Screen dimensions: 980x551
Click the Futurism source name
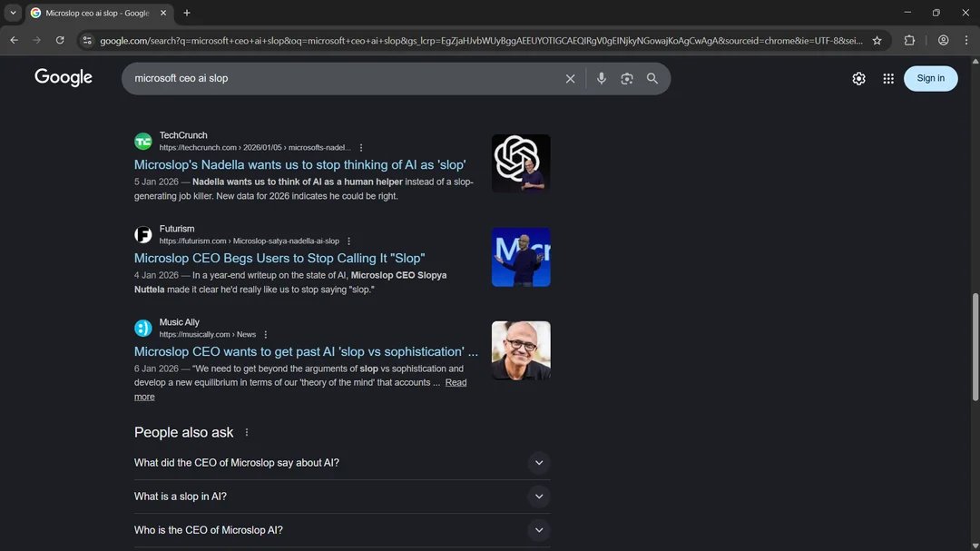point(177,229)
